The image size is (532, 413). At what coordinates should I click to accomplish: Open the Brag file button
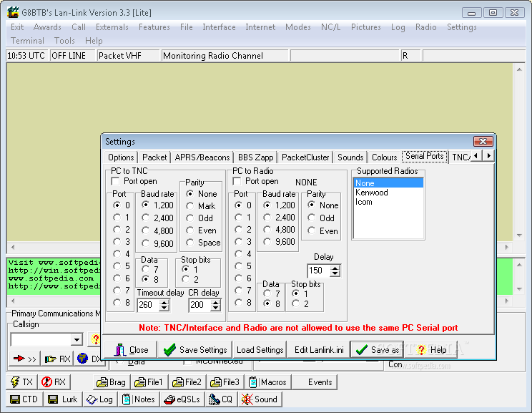tap(112, 382)
